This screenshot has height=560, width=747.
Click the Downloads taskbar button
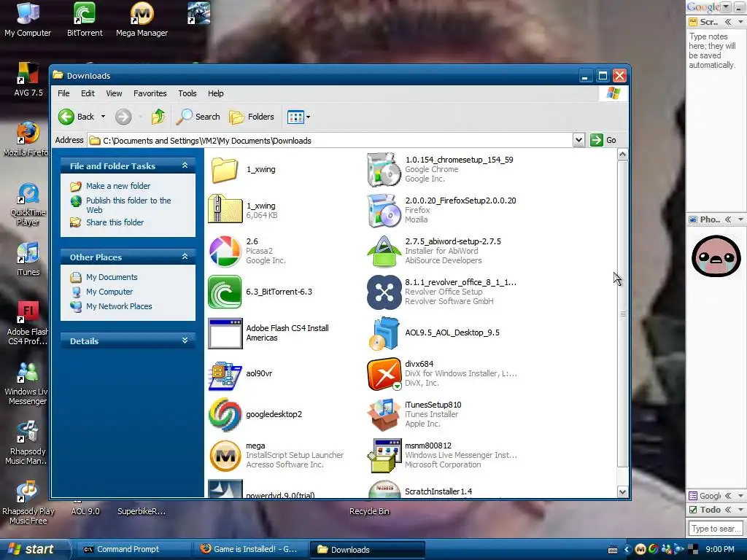(367, 549)
